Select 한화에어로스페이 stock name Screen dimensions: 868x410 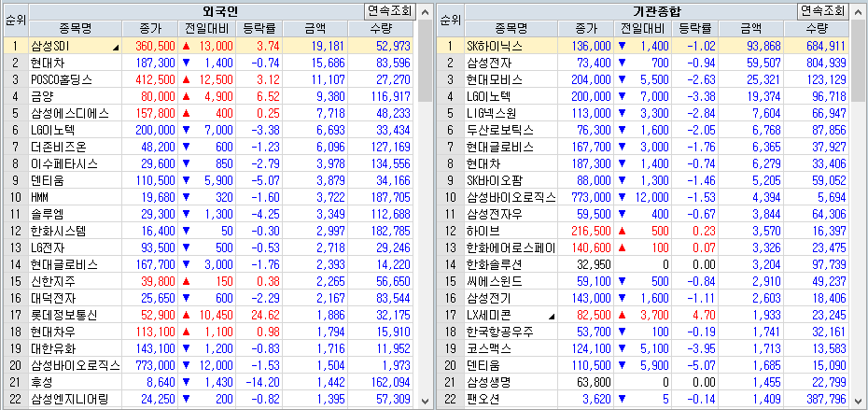click(511, 248)
